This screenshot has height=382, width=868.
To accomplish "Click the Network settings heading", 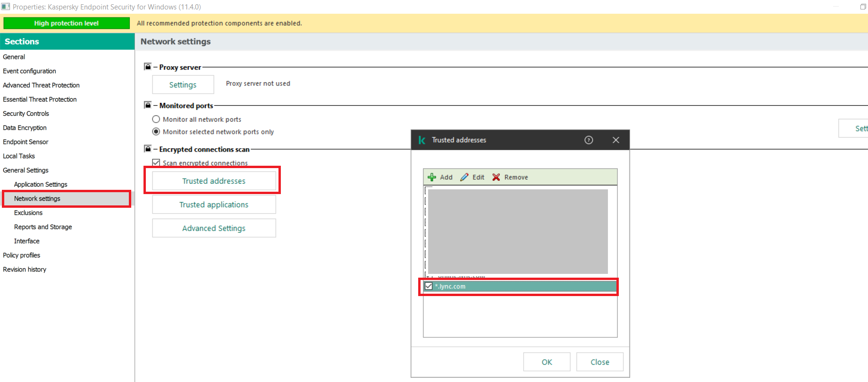I will [x=176, y=42].
